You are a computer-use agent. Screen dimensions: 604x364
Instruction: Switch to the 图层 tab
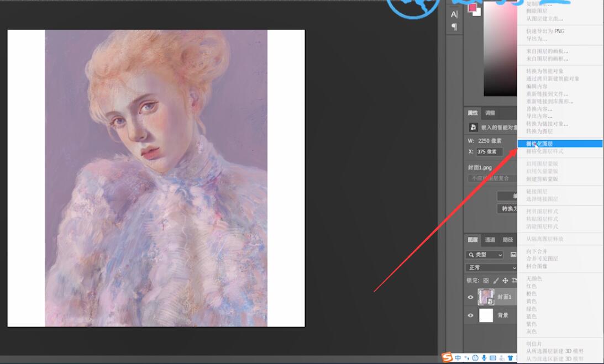472,240
